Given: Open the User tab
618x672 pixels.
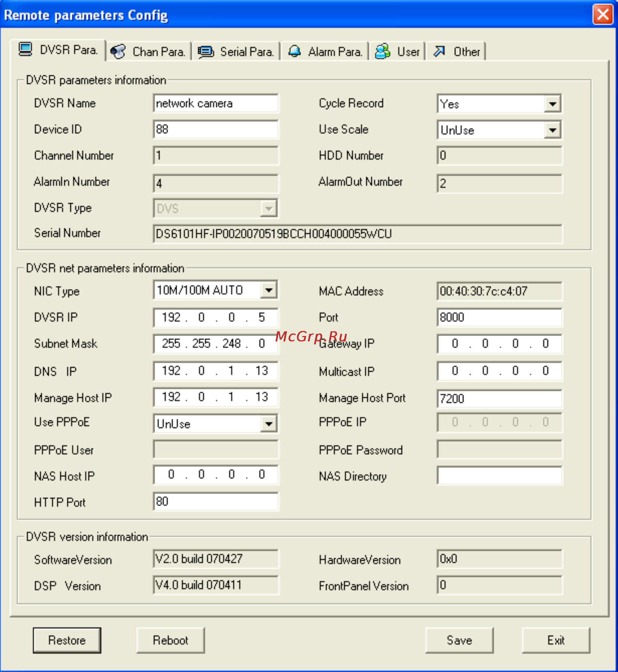Looking at the screenshot, I should tap(398, 52).
